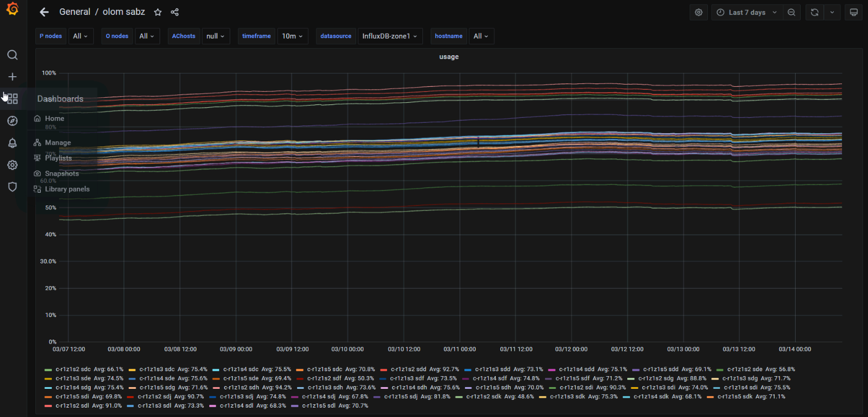
Task: Select Manage in the Dashboards menu
Action: 57,142
